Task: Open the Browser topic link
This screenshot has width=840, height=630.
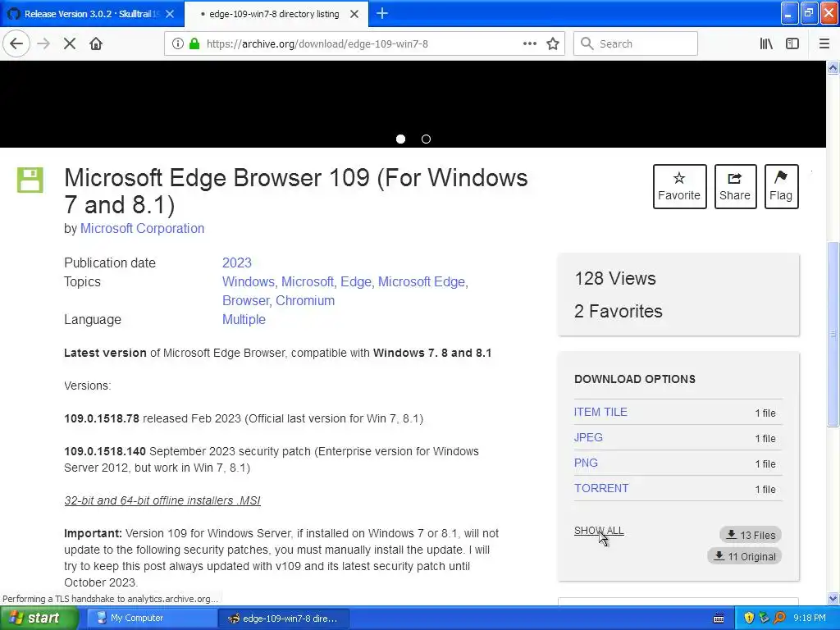Action: coord(246,300)
